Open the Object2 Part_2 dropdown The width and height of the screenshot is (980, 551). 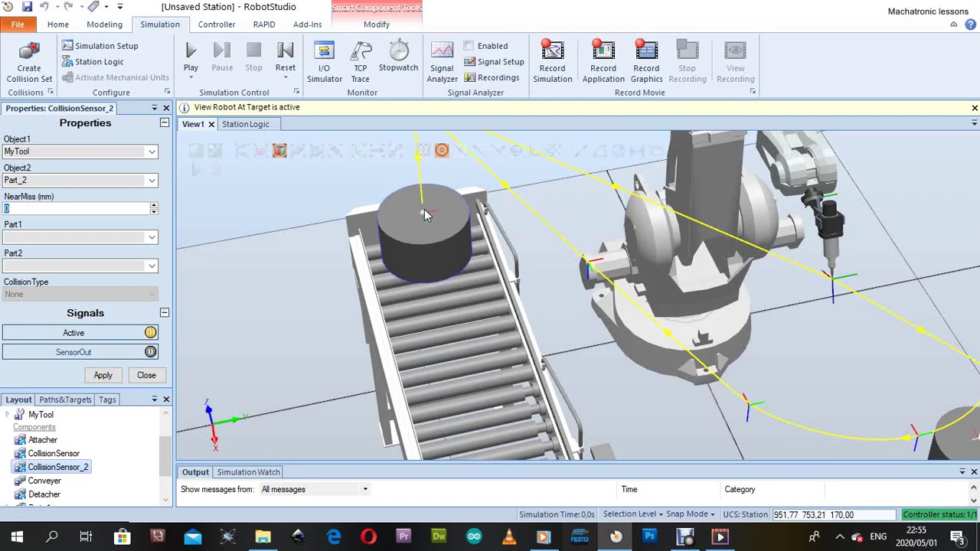[152, 181]
